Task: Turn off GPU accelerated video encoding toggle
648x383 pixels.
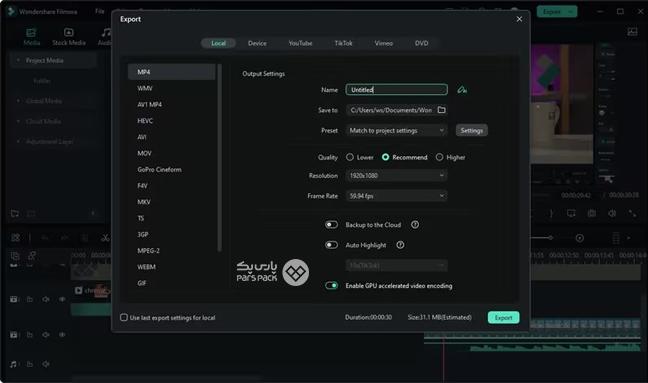Action: point(331,285)
